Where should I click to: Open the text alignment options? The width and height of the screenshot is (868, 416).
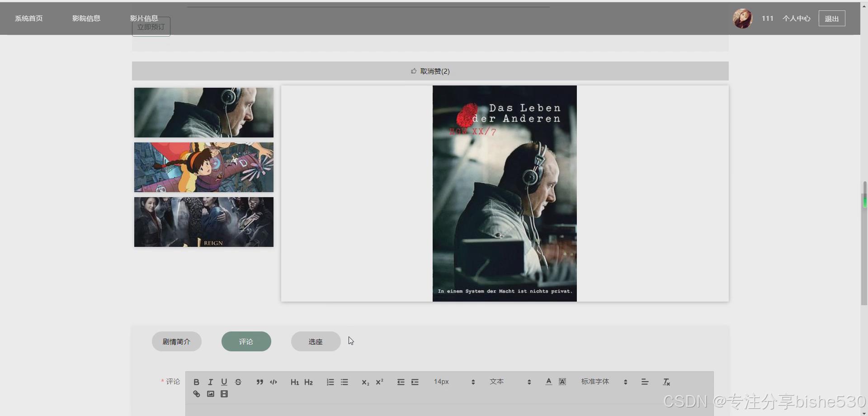645,382
